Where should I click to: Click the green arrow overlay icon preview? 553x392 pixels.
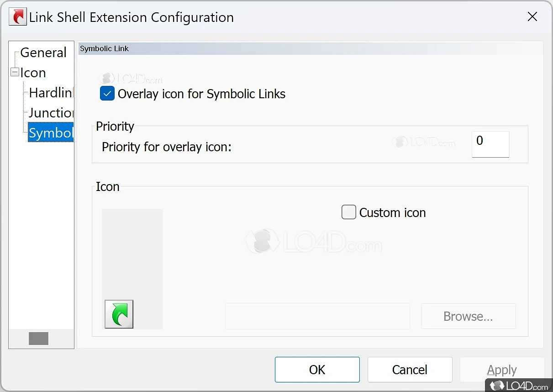coord(119,314)
